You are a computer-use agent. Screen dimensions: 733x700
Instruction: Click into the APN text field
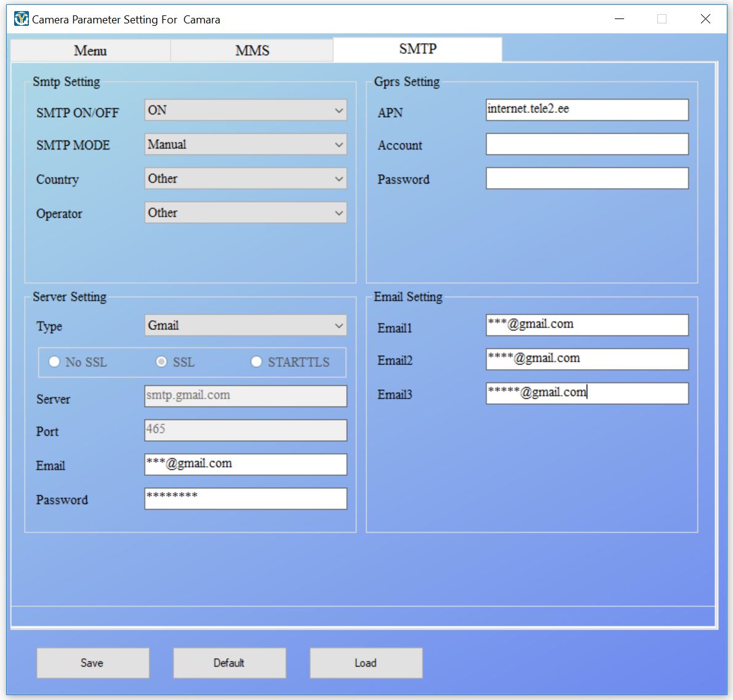(587, 110)
